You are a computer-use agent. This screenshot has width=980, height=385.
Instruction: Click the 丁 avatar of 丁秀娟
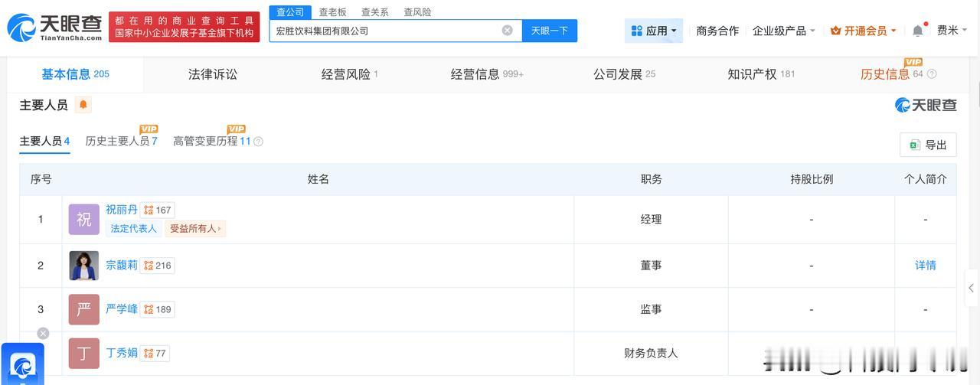point(84,353)
